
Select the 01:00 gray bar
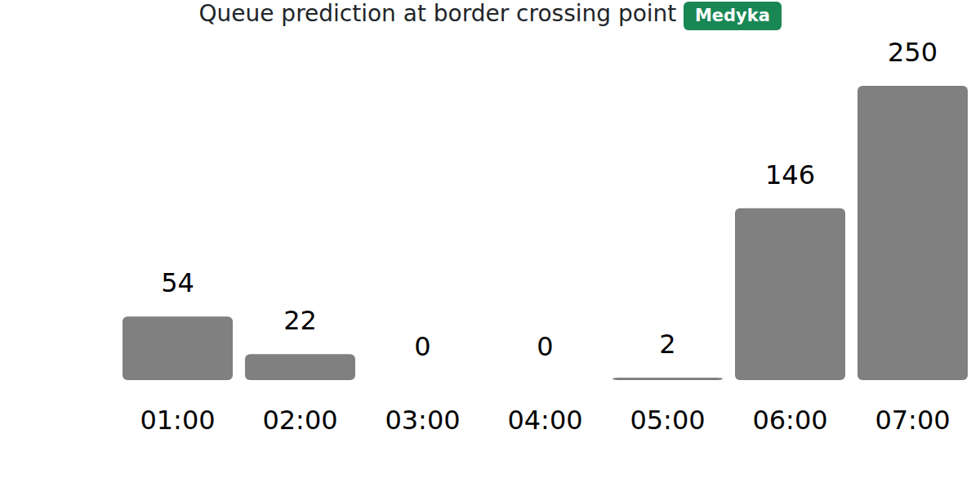[177, 348]
